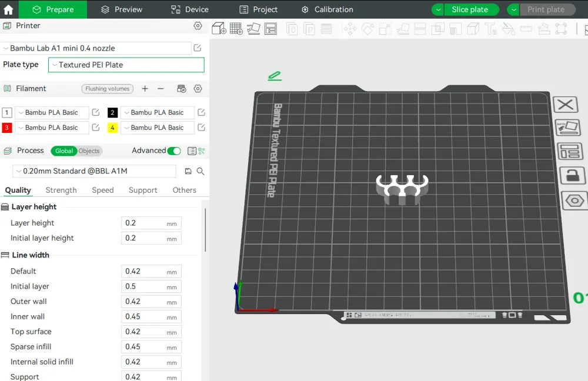Open filament 2 Bambu PLA Basic dropdown
The width and height of the screenshot is (588, 381).
pyautogui.click(x=158, y=112)
